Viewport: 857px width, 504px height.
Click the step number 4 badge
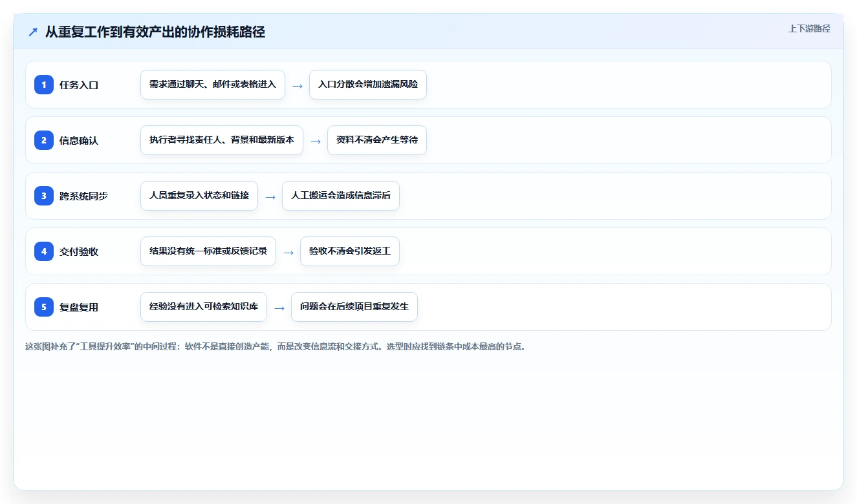(44, 251)
